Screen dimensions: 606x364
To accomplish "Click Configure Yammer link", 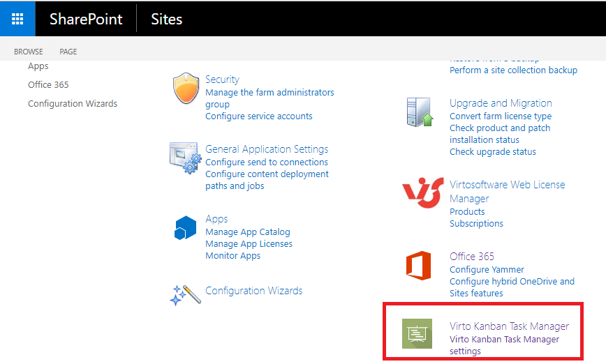I will click(487, 269).
